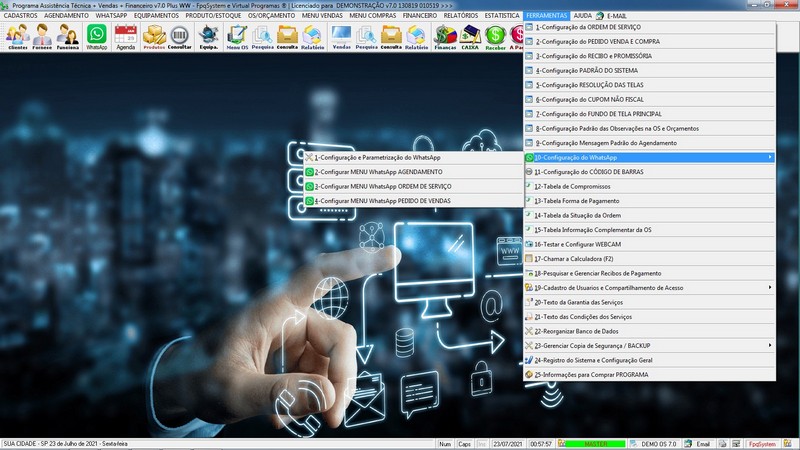Select 3-Configurar MENU WhatsApp ORDEM DE SERVIÇO
800x450 pixels.
tap(414, 186)
